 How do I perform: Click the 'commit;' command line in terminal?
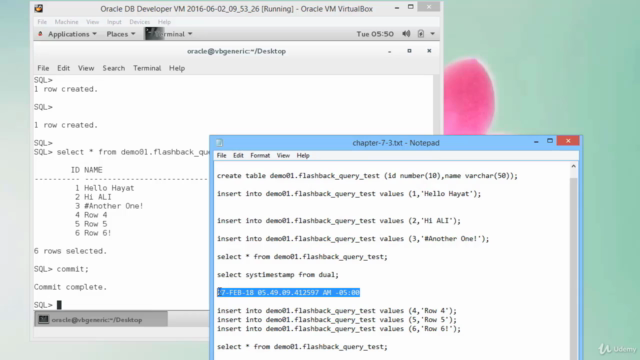coord(61,269)
